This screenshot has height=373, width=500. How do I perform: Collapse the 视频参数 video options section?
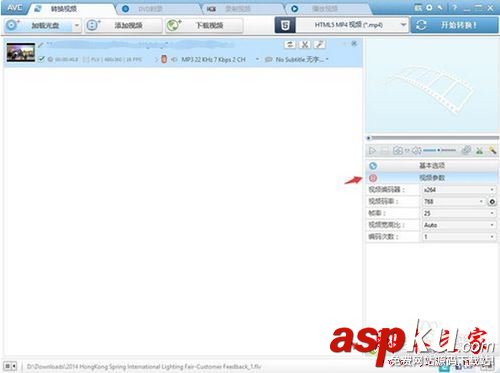[x=432, y=178]
